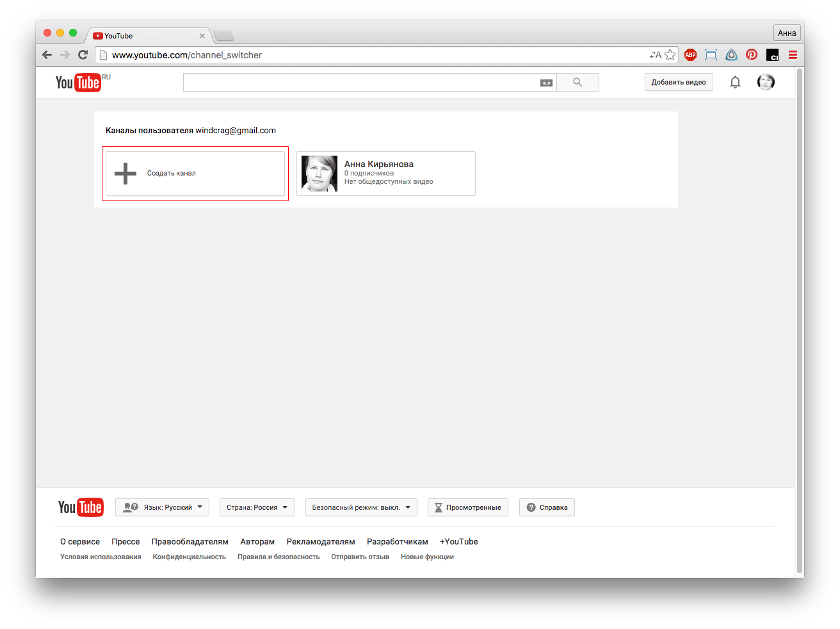The image size is (840, 629).
Task: Open the Конфиденциальность footer link
Action: coord(189,557)
